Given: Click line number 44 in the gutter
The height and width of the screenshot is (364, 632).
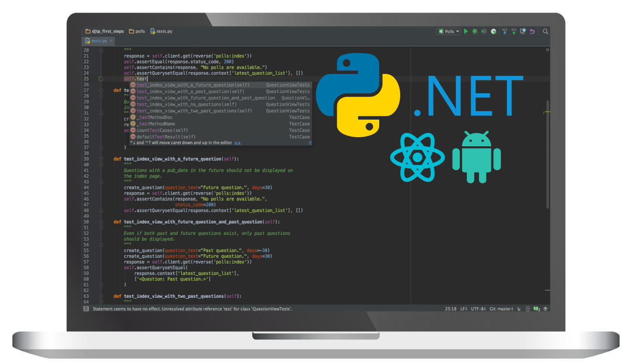Looking at the screenshot, I should point(86,188).
